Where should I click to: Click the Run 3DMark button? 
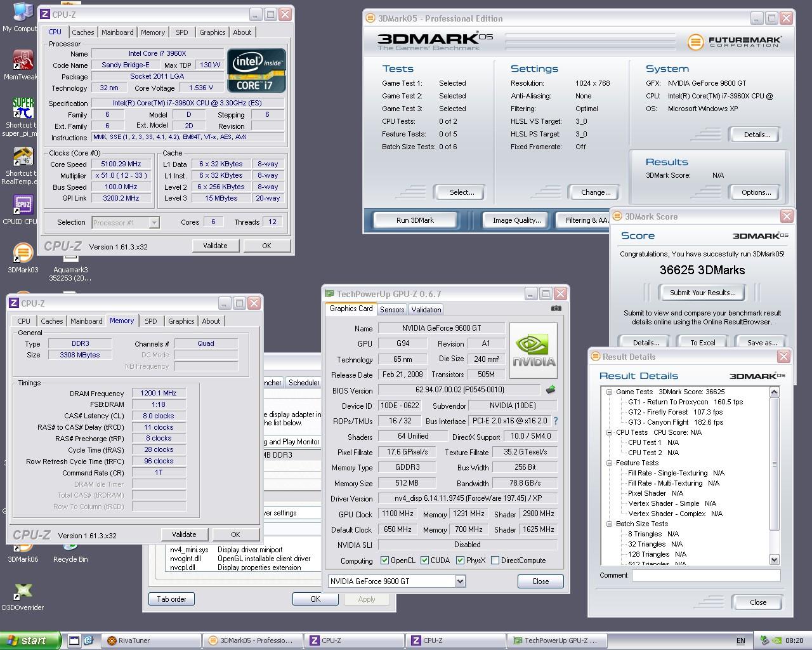click(415, 220)
